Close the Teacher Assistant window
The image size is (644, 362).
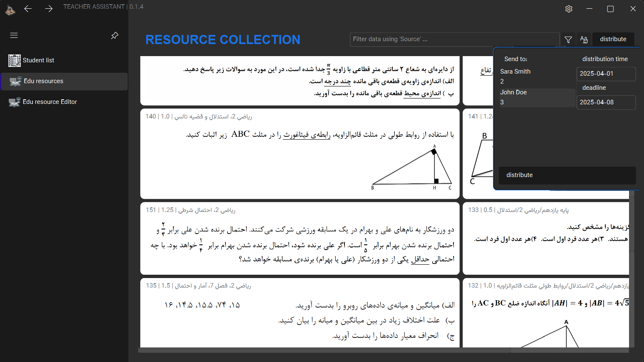coord(633,9)
